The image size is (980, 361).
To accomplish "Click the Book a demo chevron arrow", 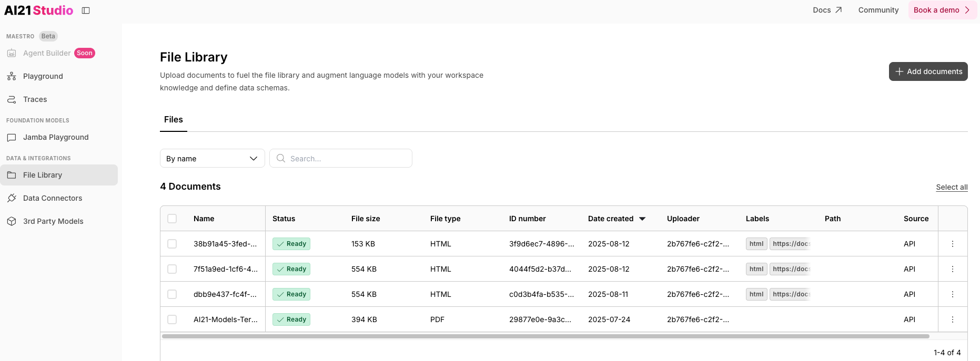I will (967, 10).
